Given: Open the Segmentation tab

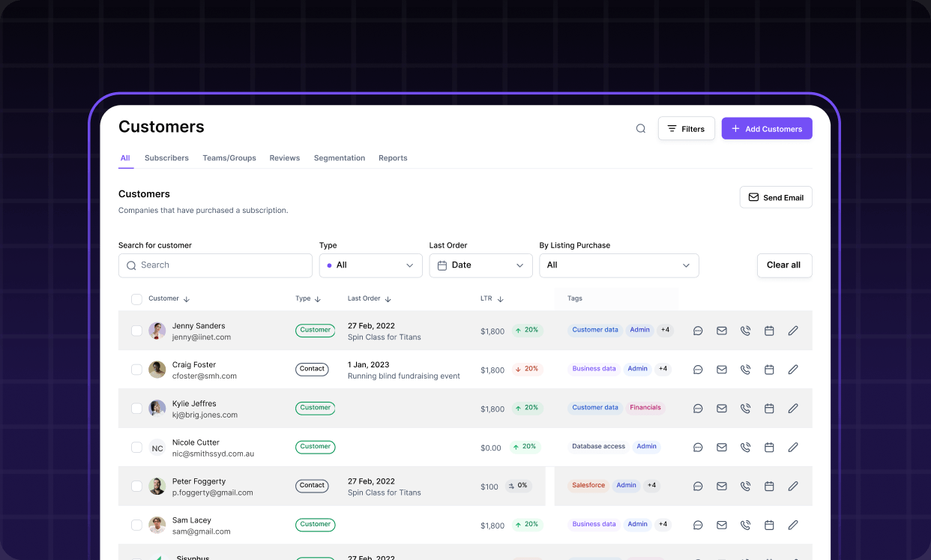Looking at the screenshot, I should point(340,158).
